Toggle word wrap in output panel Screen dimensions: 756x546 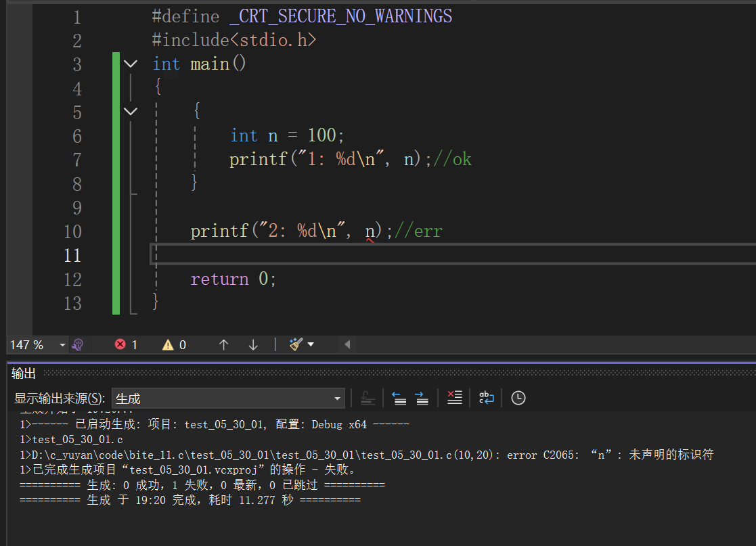pyautogui.click(x=486, y=398)
